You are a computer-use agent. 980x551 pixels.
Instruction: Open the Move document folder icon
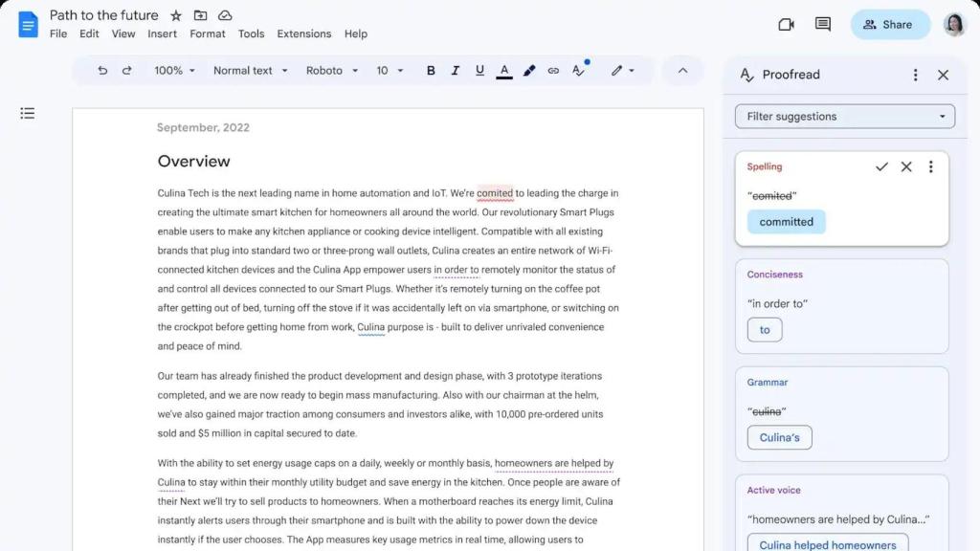tap(200, 15)
